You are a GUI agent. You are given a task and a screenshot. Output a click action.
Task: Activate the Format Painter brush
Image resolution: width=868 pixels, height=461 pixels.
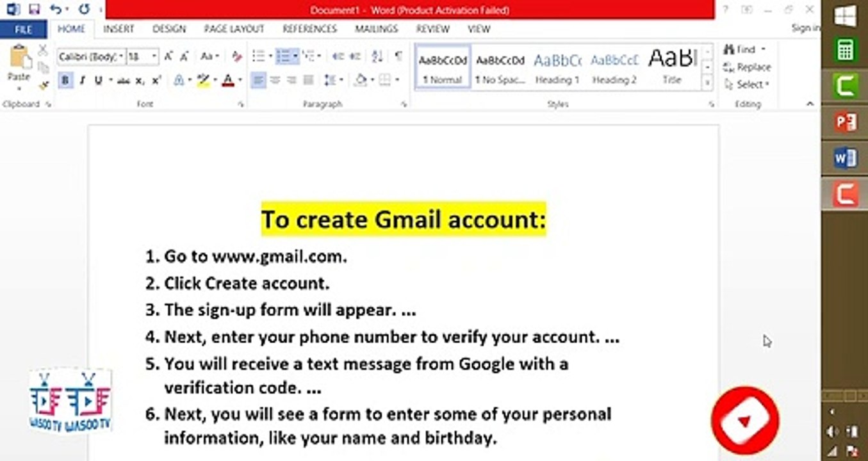[x=44, y=84]
